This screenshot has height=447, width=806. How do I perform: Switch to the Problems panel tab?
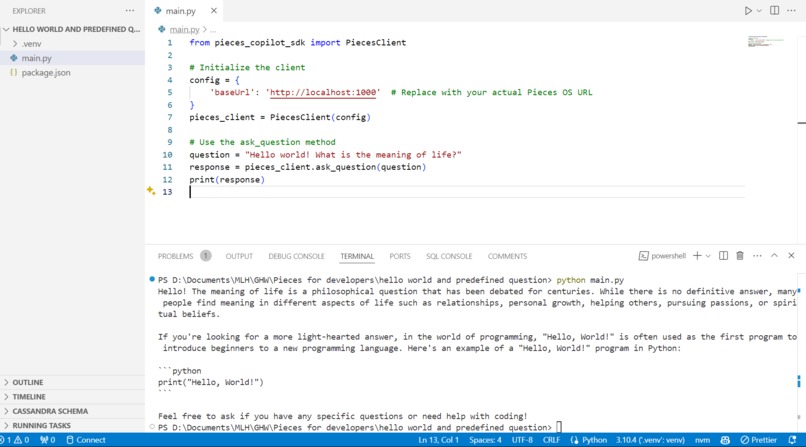pyautogui.click(x=175, y=256)
